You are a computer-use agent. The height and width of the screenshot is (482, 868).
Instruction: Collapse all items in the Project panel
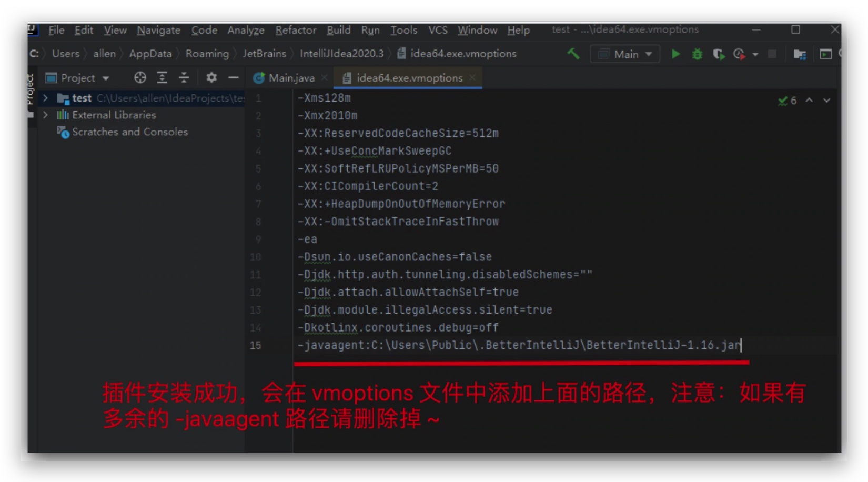[x=184, y=78]
